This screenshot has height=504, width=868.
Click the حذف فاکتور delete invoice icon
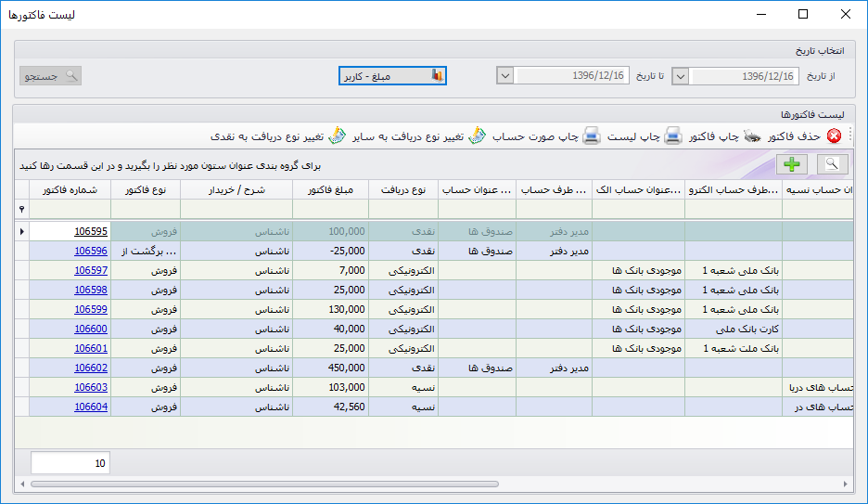tap(834, 136)
